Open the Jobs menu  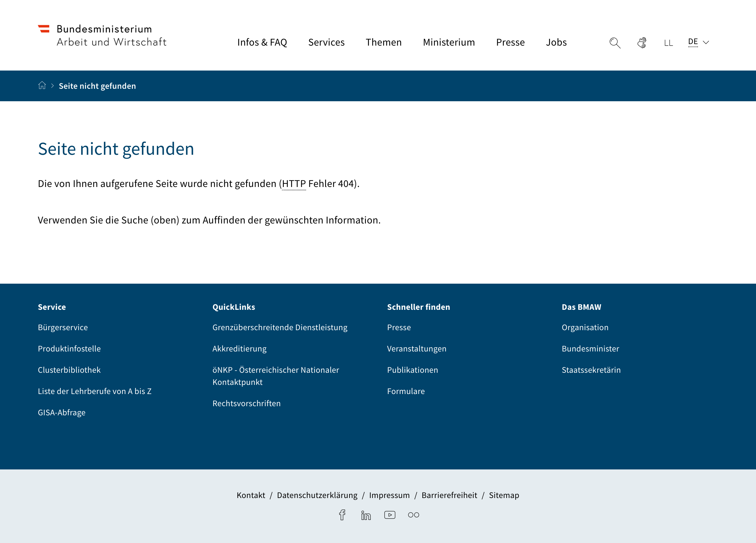tap(556, 42)
